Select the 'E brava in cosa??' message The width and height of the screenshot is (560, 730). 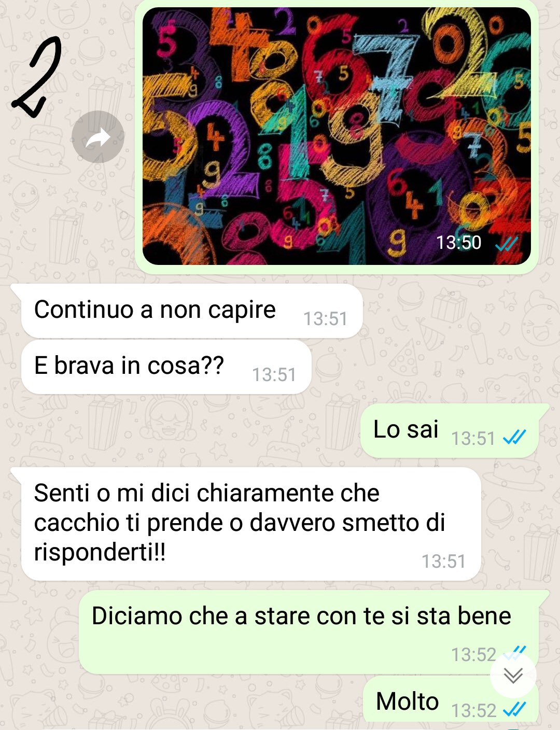coord(166,367)
